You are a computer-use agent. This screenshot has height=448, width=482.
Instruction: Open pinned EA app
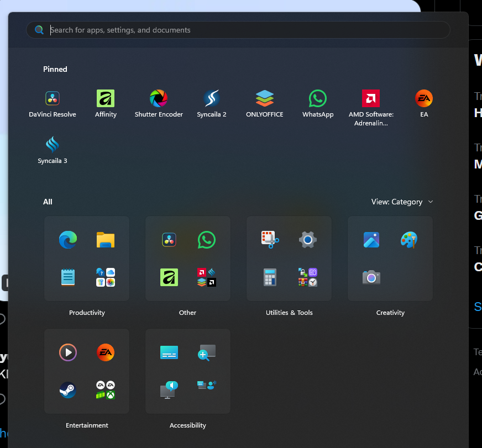pyautogui.click(x=424, y=104)
